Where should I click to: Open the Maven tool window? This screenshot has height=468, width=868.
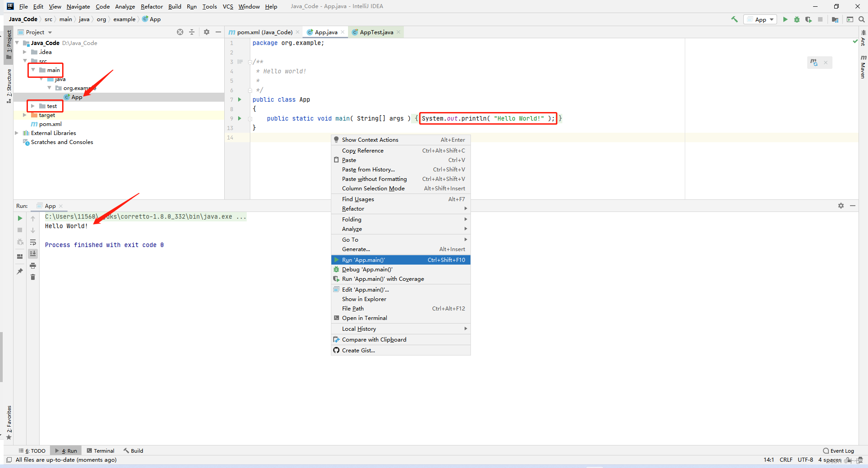point(863,67)
